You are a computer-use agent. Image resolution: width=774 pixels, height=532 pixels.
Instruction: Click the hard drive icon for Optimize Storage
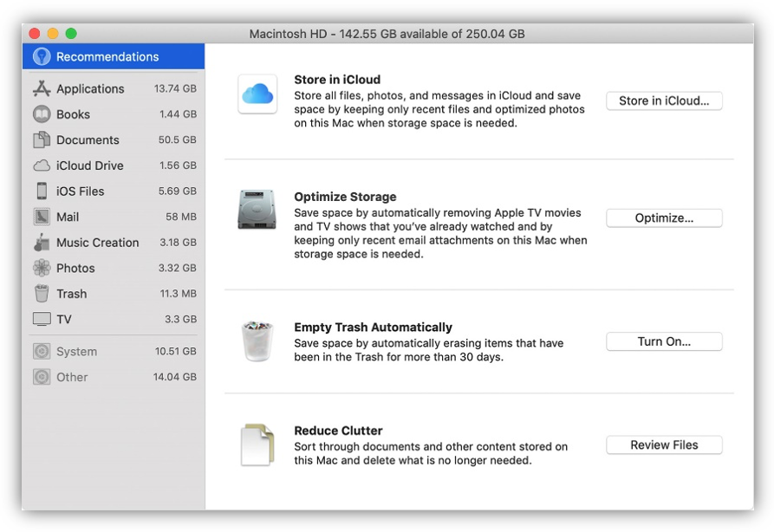[x=257, y=210]
